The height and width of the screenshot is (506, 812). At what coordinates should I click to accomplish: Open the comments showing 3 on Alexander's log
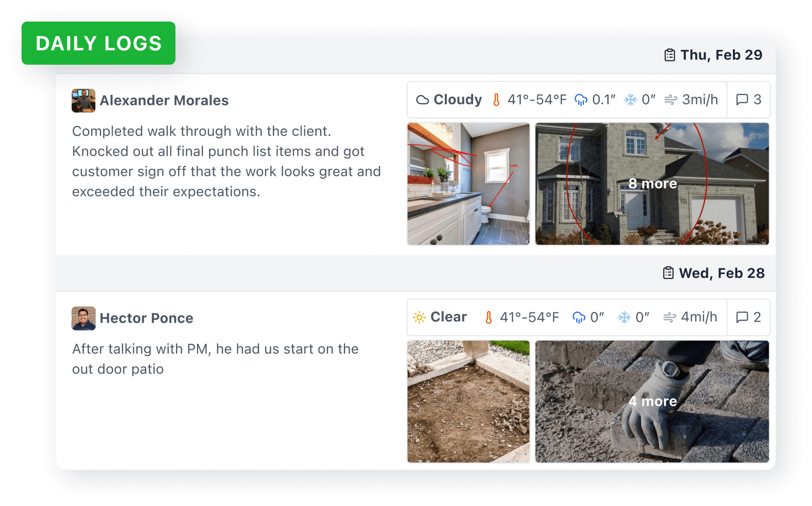click(x=748, y=100)
